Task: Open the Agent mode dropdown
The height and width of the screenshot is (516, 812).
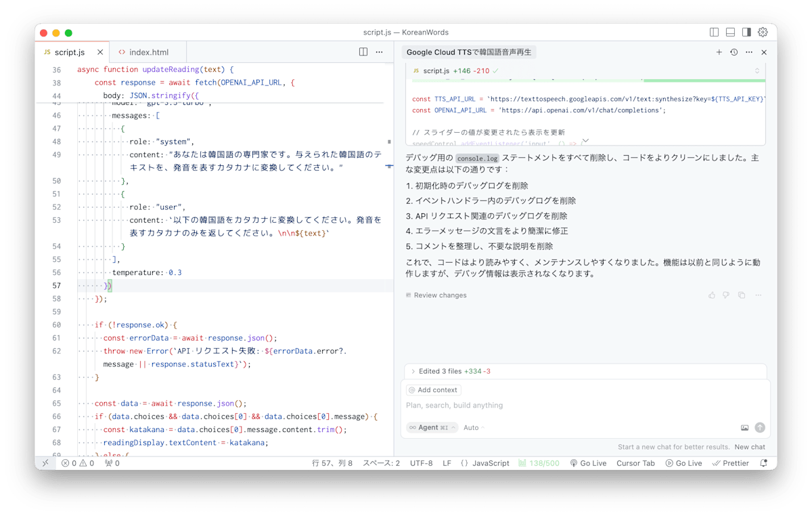Action: point(432,427)
